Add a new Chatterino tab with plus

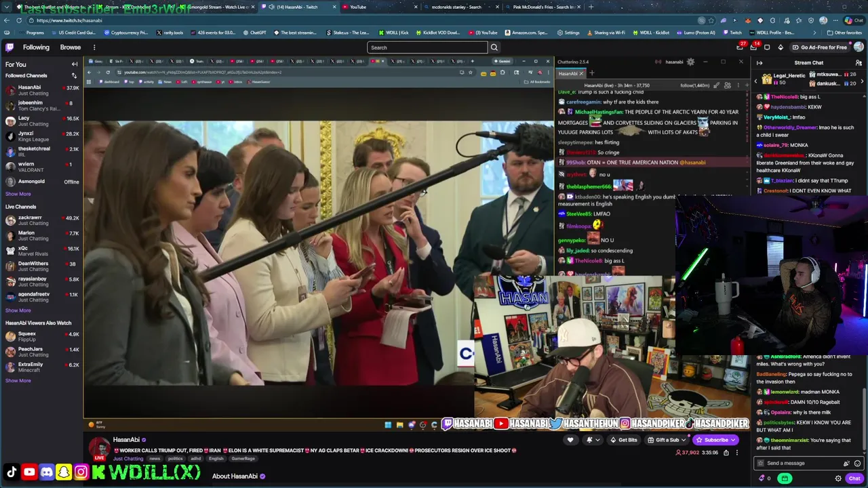[x=591, y=73]
